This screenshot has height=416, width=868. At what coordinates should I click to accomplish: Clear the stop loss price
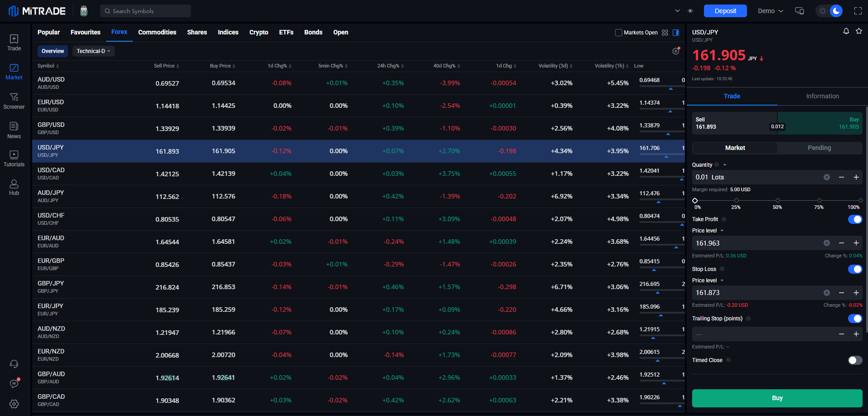827,293
